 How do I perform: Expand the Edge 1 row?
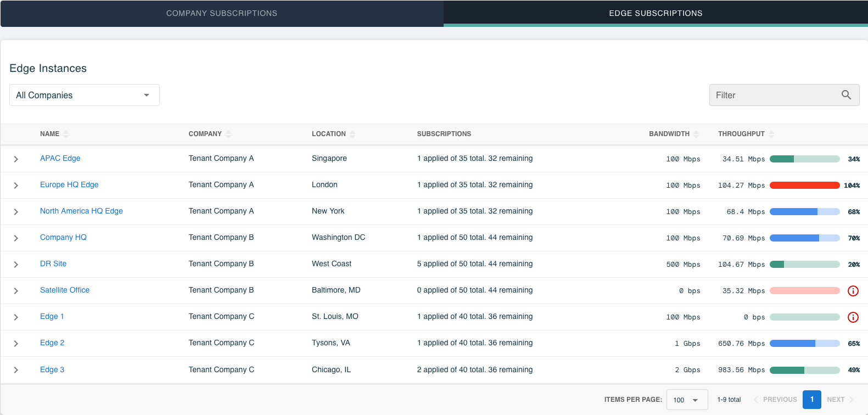click(16, 317)
